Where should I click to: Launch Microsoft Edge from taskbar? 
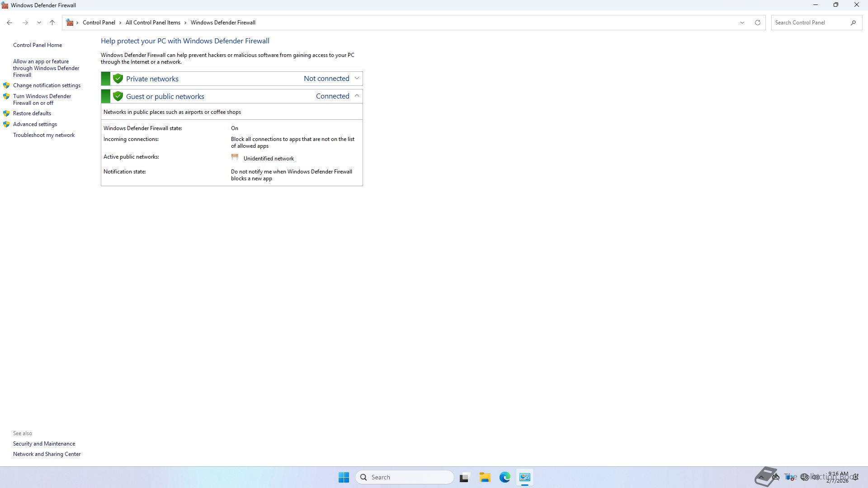(x=505, y=477)
